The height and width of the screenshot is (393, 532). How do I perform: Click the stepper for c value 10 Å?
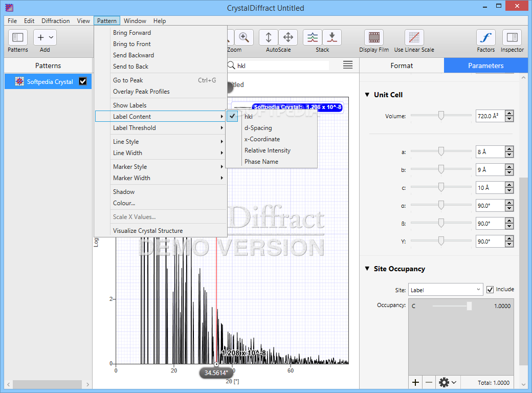509,188
